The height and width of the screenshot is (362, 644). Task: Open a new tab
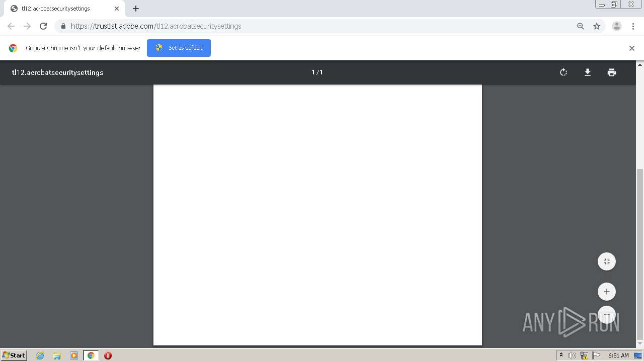click(x=136, y=9)
